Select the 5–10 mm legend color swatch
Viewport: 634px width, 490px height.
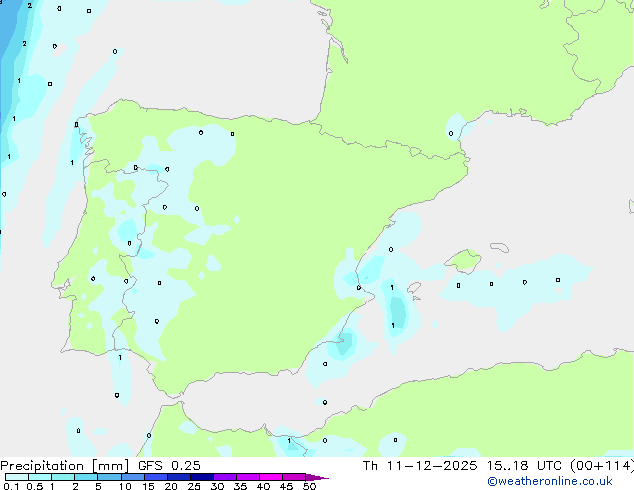(109, 477)
